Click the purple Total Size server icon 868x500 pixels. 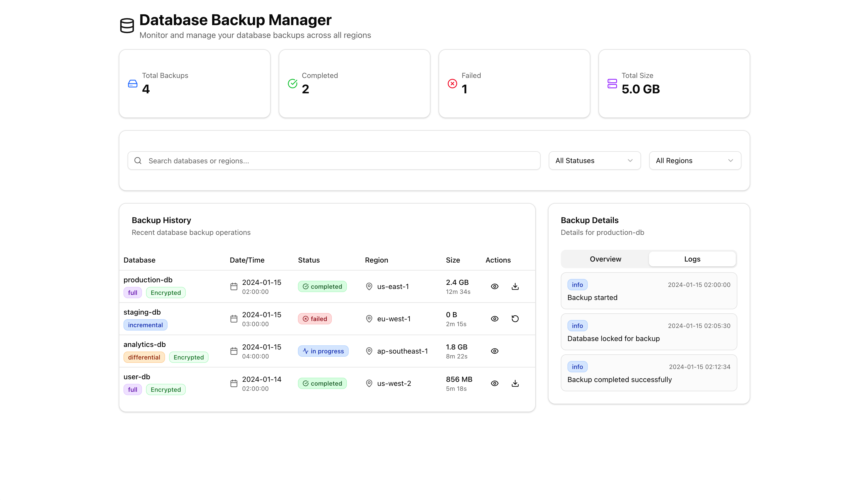[x=612, y=83]
